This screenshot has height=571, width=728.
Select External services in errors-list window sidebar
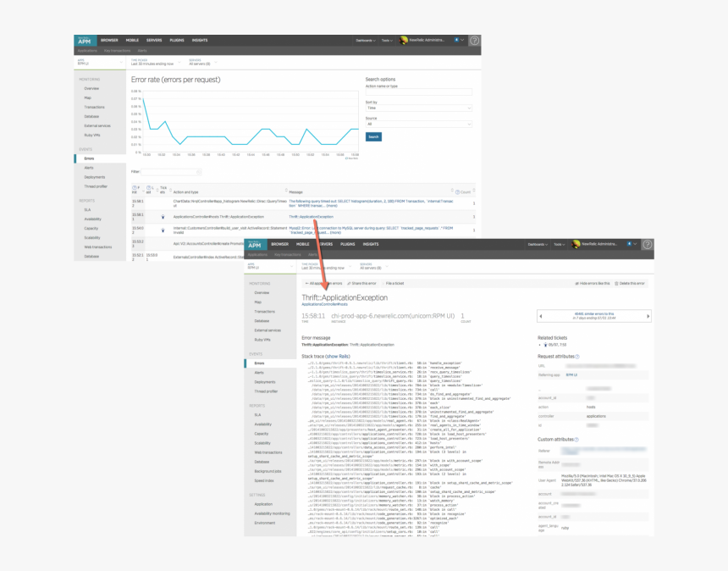pyautogui.click(x=97, y=126)
